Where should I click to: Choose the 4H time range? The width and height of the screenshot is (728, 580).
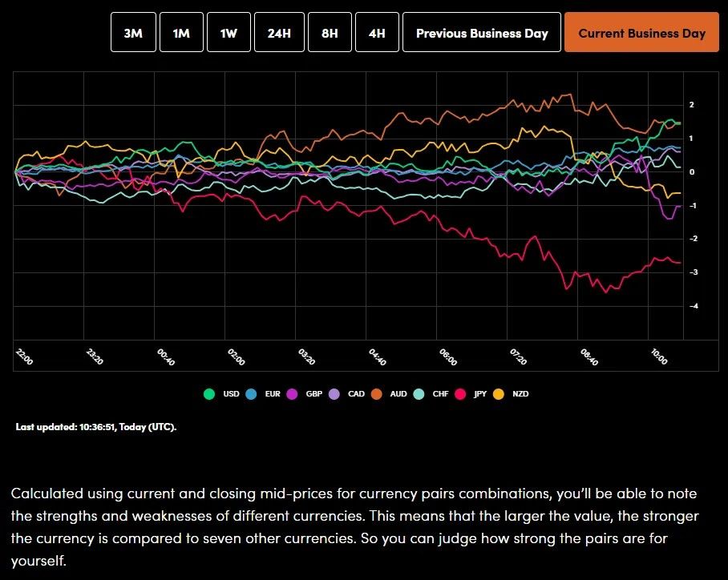point(376,32)
